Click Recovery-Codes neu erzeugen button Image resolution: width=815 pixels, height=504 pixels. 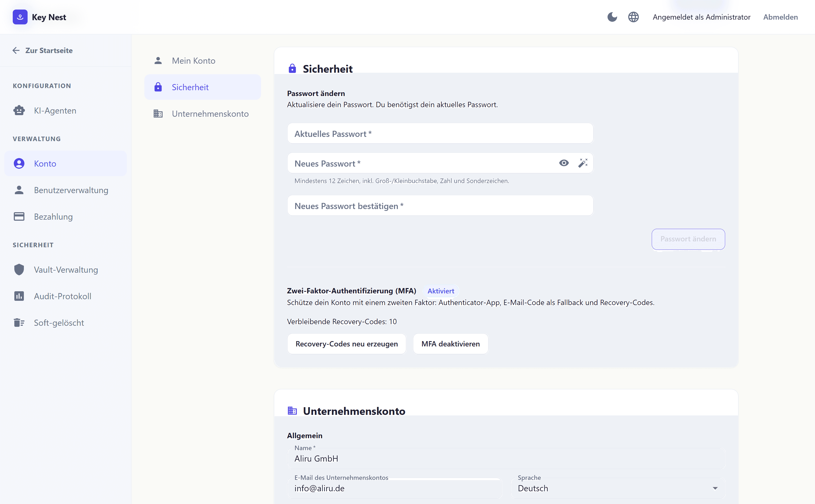tap(347, 344)
